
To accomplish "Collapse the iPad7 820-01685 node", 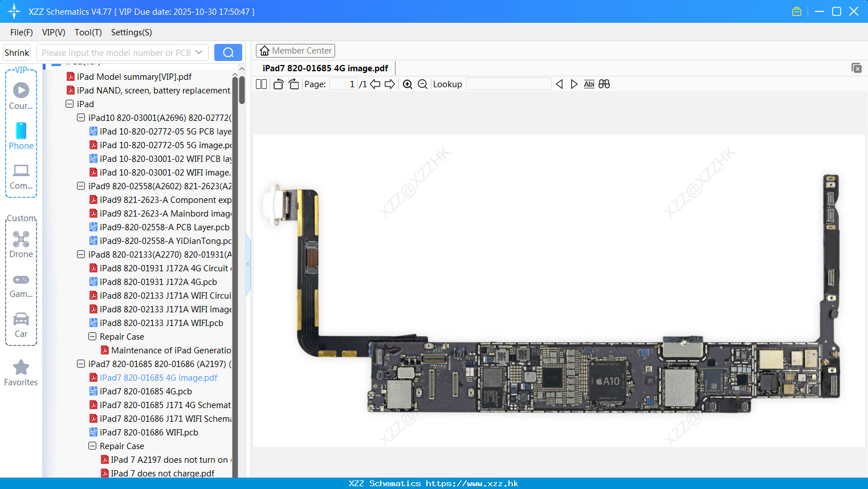I will 81,364.
